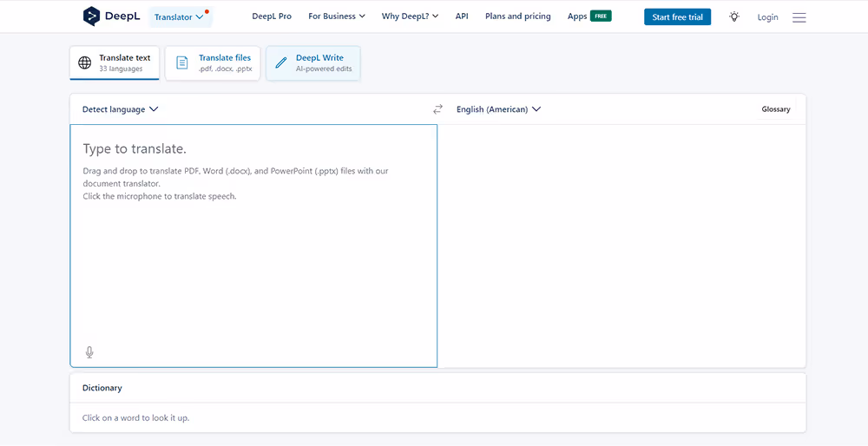This screenshot has height=446, width=868.
Task: Open the Apps page
Action: (577, 16)
